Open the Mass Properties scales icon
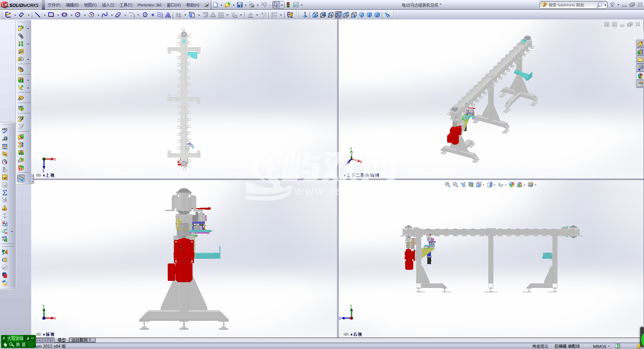The width and height of the screenshot is (644, 349). [x=5, y=146]
